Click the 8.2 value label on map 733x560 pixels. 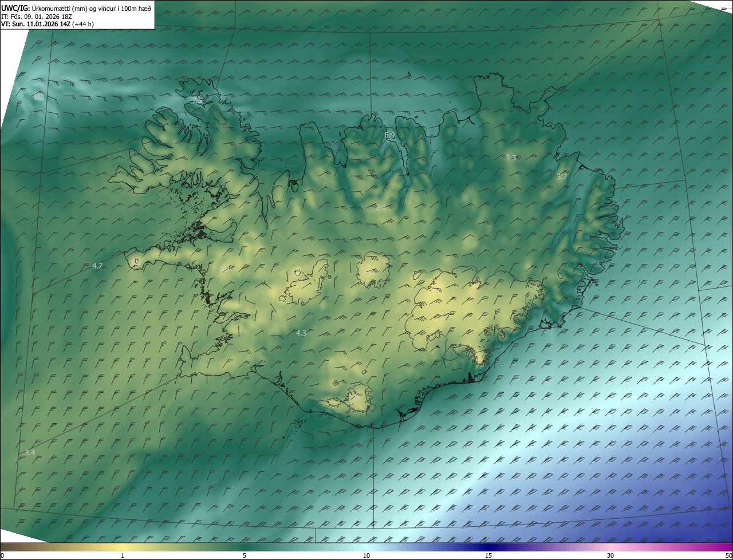39,97
